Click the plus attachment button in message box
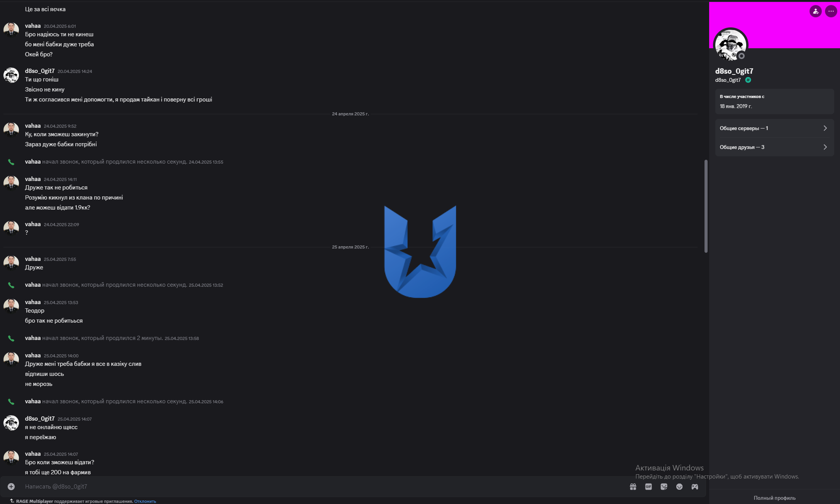Image resolution: width=840 pixels, height=504 pixels. [11, 487]
